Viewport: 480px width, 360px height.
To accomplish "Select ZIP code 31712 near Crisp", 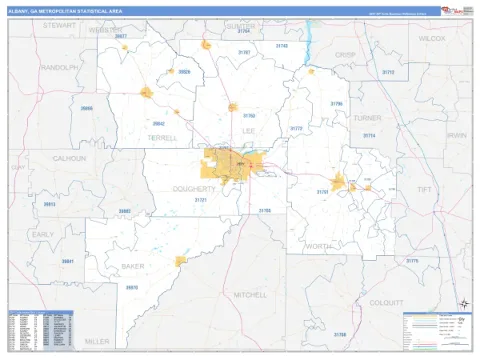I will pos(388,72).
